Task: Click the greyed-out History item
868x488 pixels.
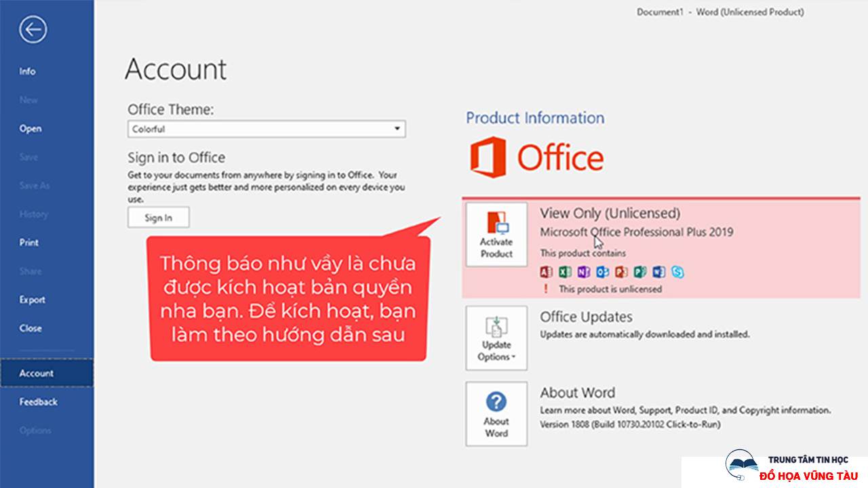Action: tap(33, 213)
